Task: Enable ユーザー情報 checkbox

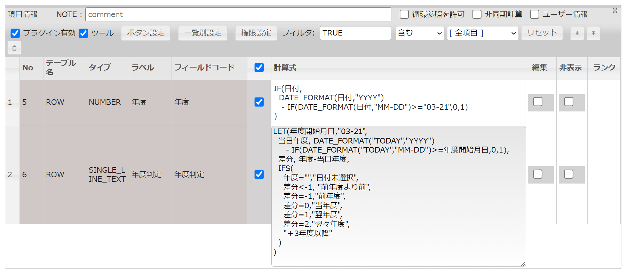Action: coord(535,14)
